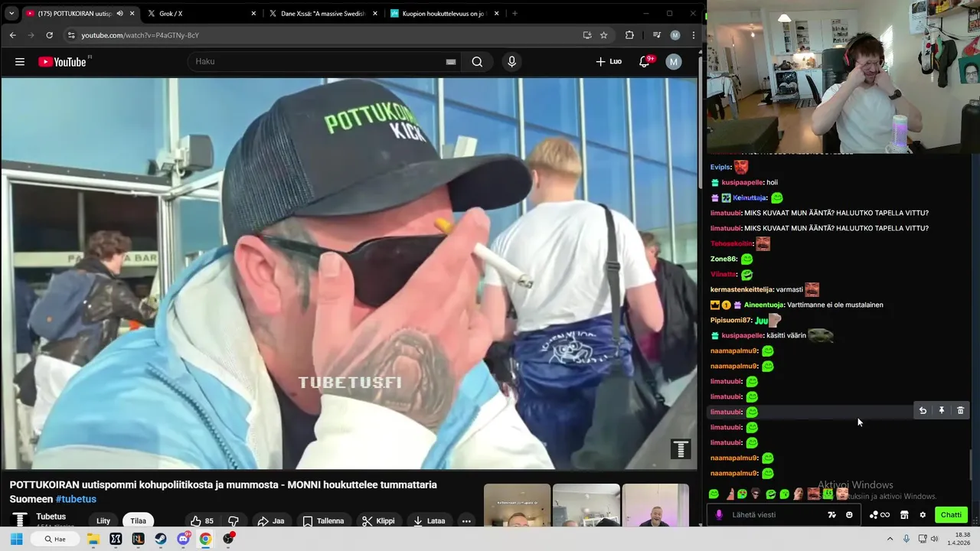Click the address bar URL

point(140,35)
